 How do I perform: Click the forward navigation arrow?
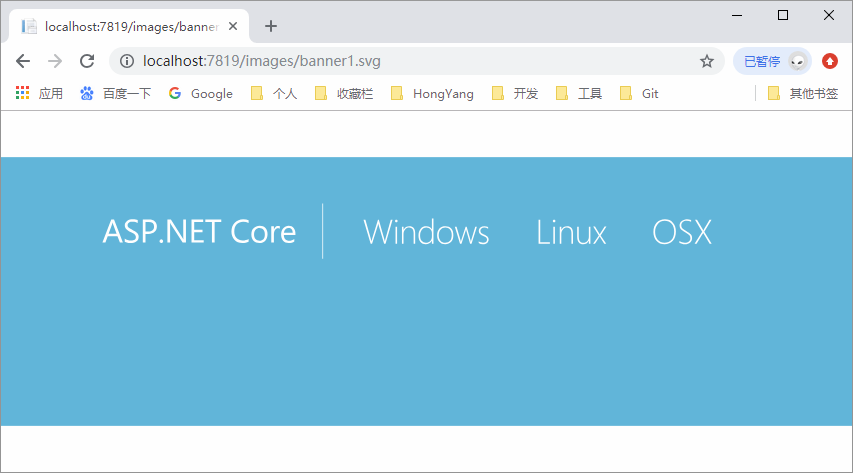55,61
